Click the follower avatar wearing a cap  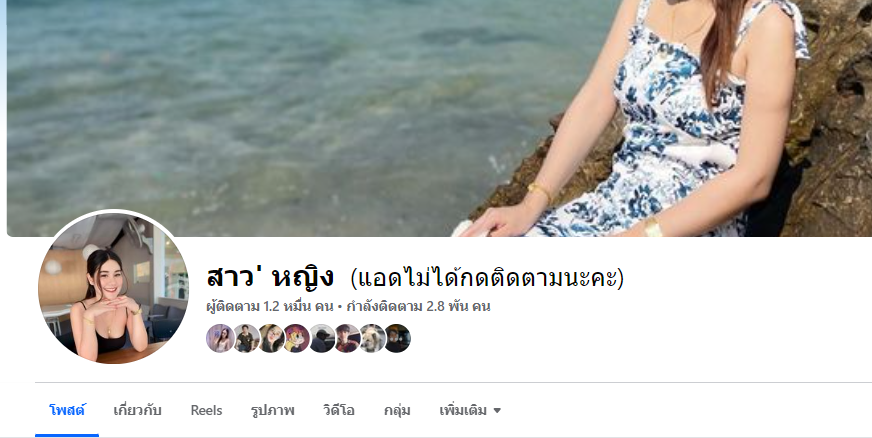coord(322,339)
